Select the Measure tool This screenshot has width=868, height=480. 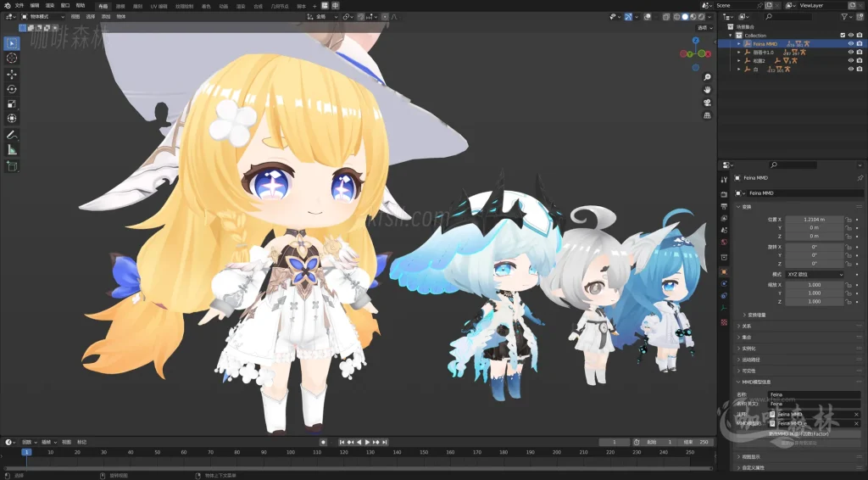[x=12, y=149]
